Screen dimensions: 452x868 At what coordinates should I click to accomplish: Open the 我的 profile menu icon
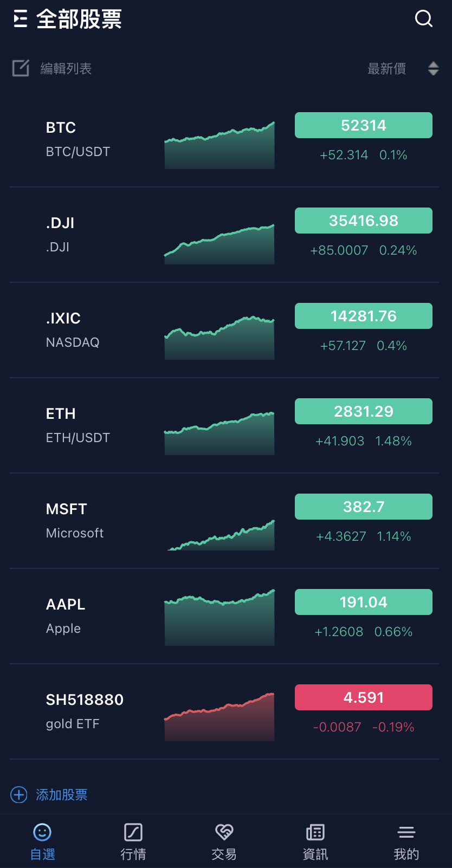[406, 832]
